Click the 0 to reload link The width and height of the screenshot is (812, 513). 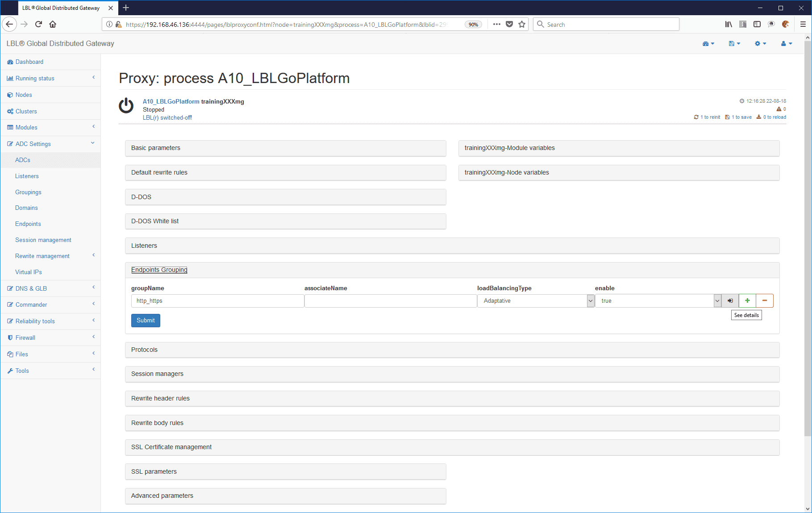click(771, 117)
